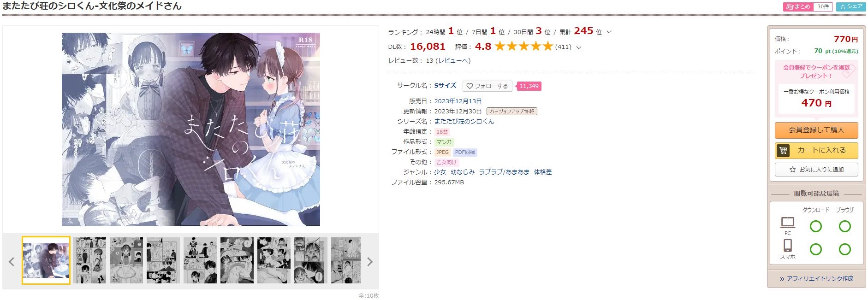This screenshot has height=300, width=868.
Task: Open the ラブラブ/あまあま genre link
Action: [x=504, y=172]
